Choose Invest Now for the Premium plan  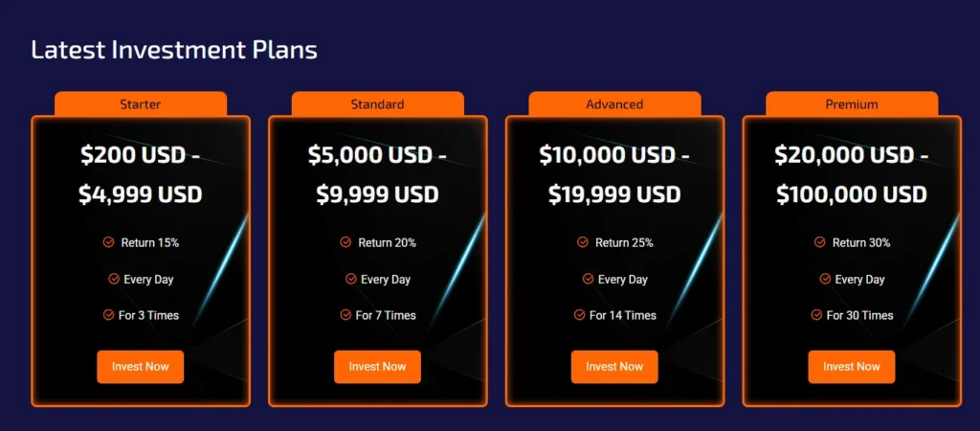point(852,367)
